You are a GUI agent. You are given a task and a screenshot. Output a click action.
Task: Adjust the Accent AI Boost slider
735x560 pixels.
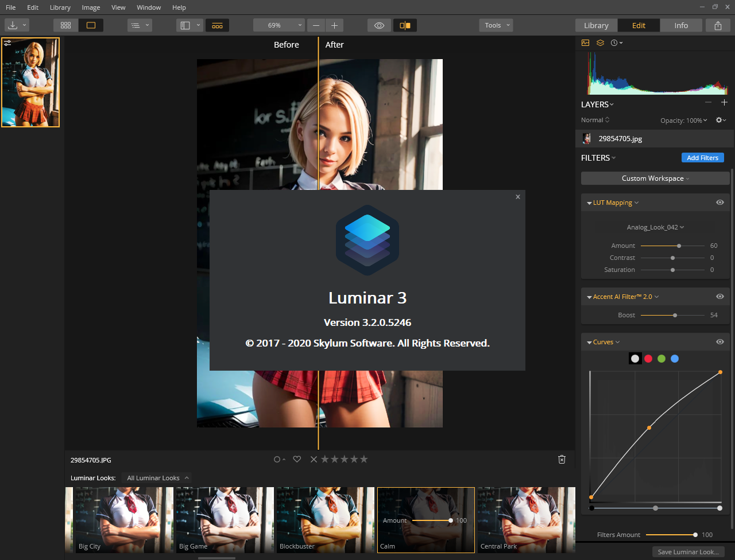pos(672,315)
